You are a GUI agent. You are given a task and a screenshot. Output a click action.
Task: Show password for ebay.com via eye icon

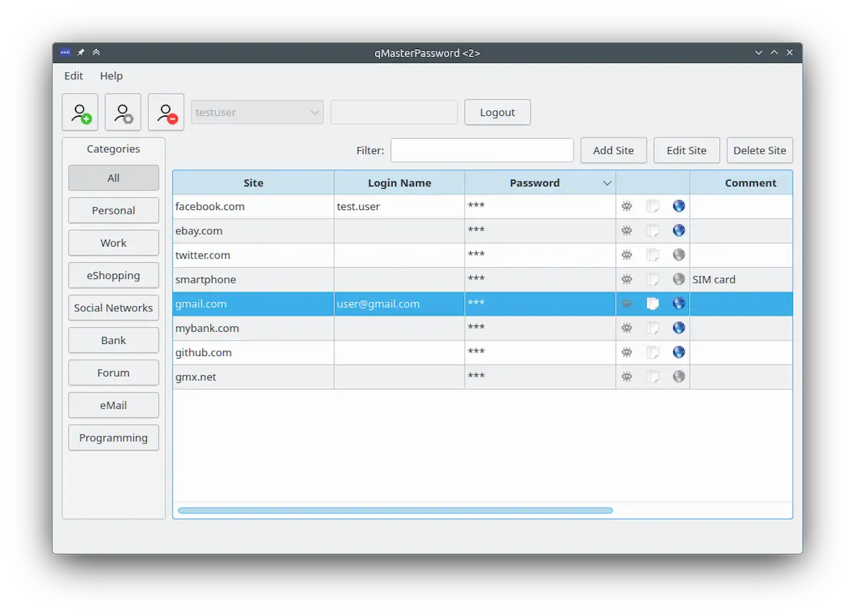pyautogui.click(x=626, y=231)
